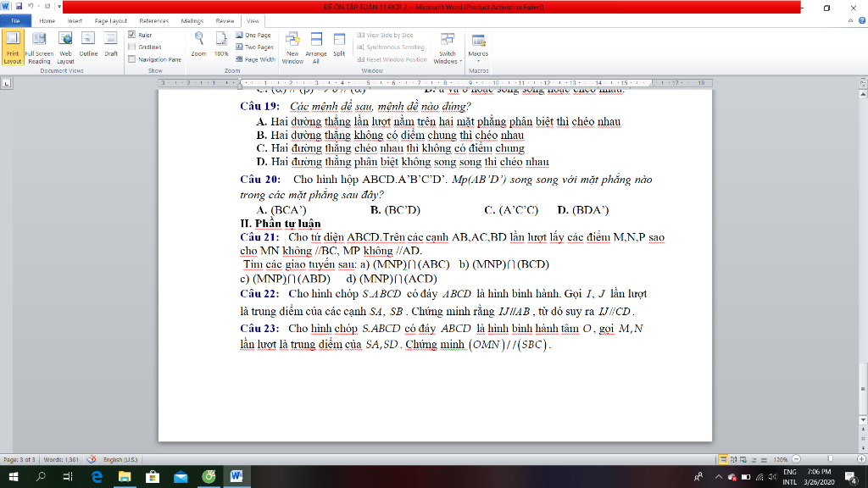Go to next page browse button
The width and height of the screenshot is (868, 488).
pyautogui.click(x=862, y=447)
